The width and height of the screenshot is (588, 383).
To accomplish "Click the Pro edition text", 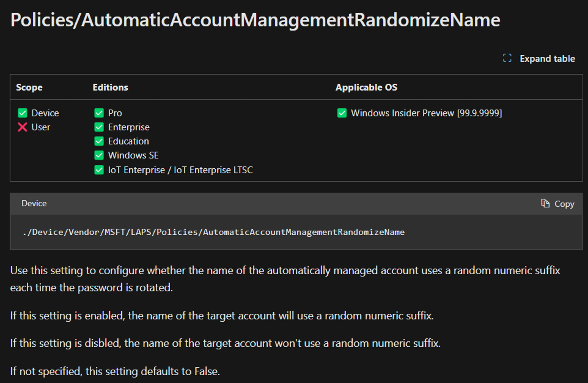I will [115, 113].
